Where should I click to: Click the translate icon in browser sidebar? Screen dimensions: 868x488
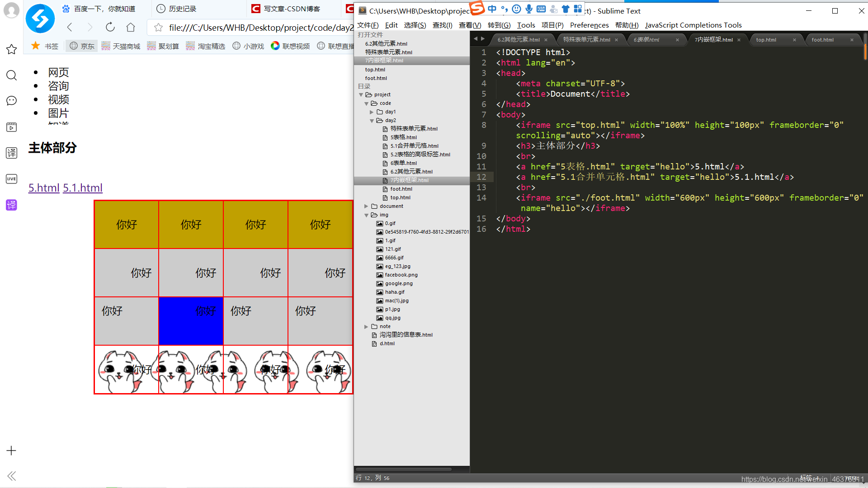click(11, 153)
